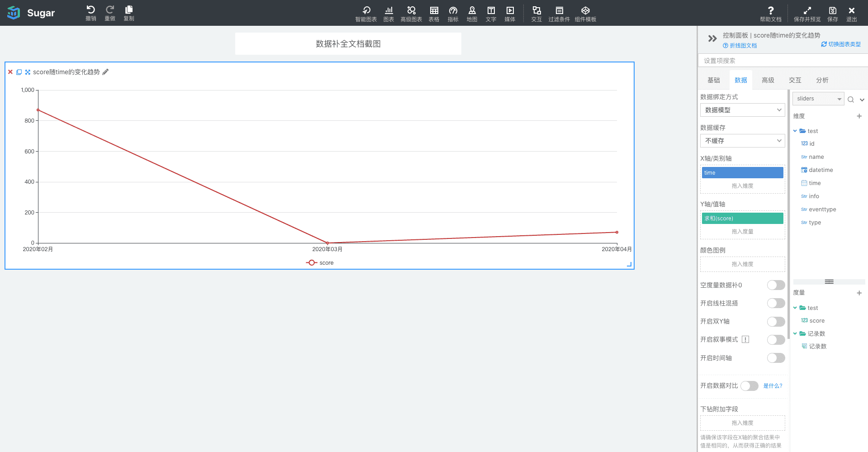
Task: Collapse the test folder under 维度
Action: coord(795,131)
